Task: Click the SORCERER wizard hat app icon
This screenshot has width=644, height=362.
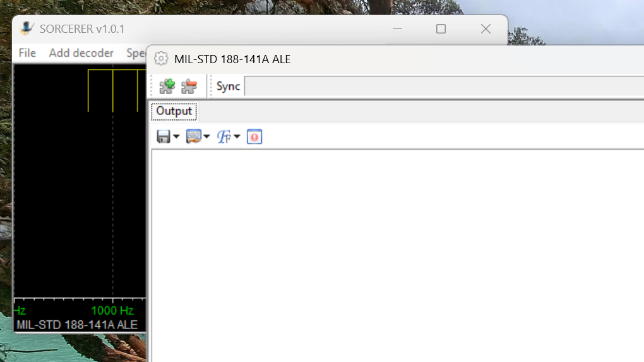Action: [27, 28]
